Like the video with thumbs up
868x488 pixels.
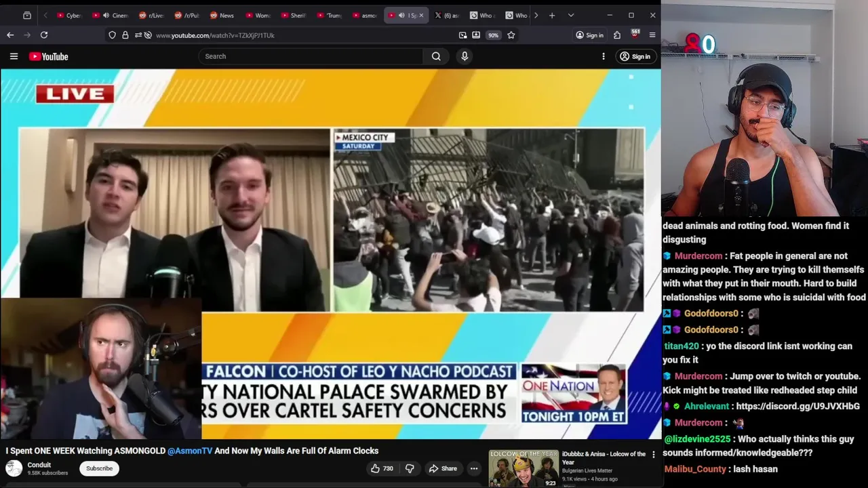point(382,468)
